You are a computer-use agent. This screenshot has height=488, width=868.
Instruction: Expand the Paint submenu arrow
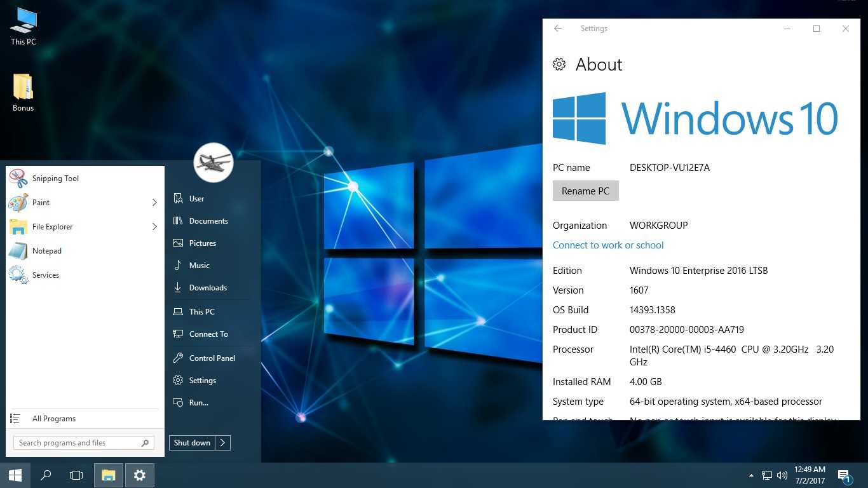pos(154,203)
